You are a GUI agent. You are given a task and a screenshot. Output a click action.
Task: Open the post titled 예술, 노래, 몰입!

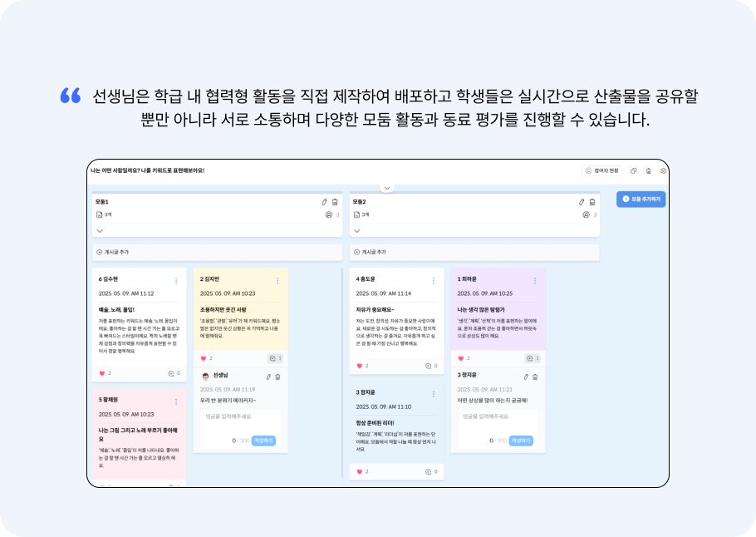[x=116, y=310]
